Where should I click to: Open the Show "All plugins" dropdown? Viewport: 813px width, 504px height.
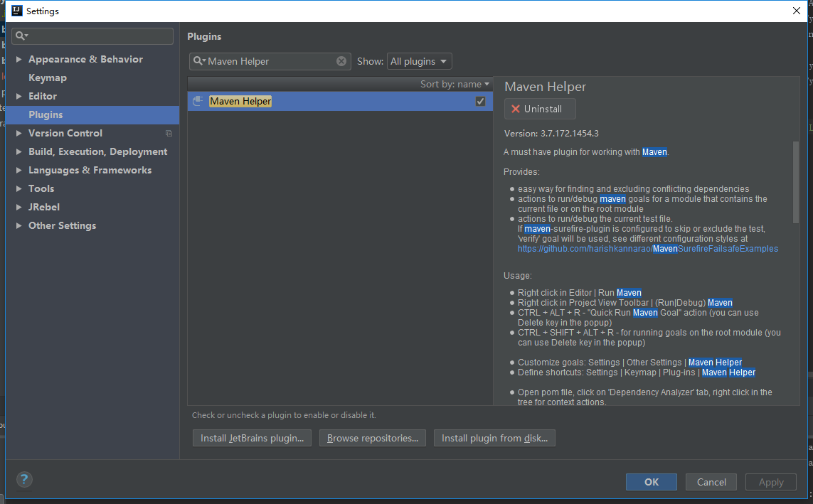coord(420,61)
